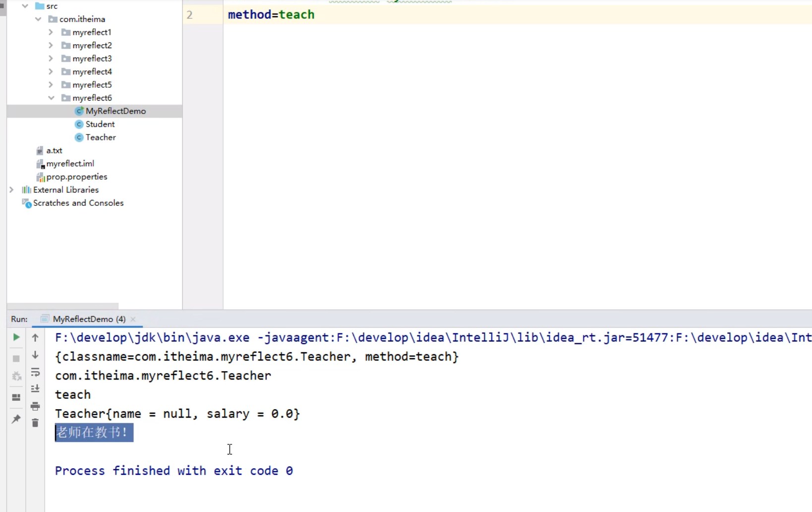Expand External Libraries node
This screenshot has height=512, width=812.
pos(11,190)
